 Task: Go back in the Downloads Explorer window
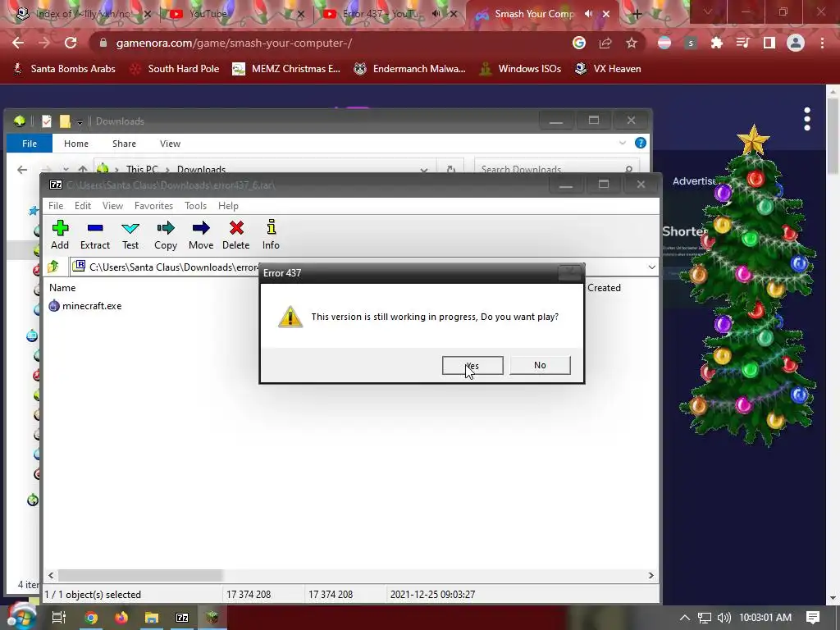[22, 170]
